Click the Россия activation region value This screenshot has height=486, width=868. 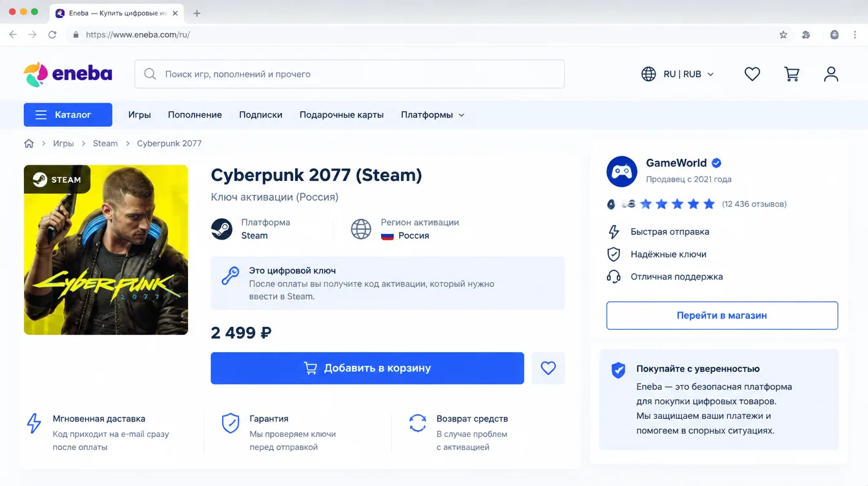(x=413, y=236)
